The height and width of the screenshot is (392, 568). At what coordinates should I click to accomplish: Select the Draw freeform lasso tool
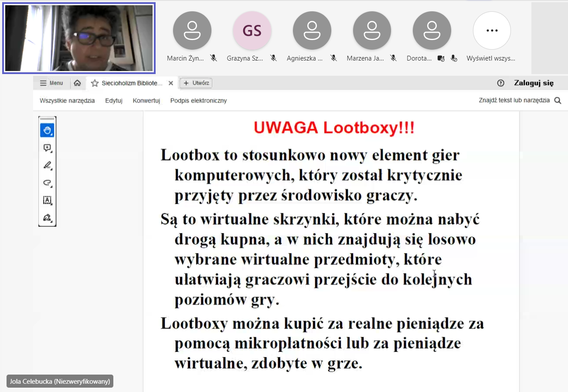click(47, 183)
